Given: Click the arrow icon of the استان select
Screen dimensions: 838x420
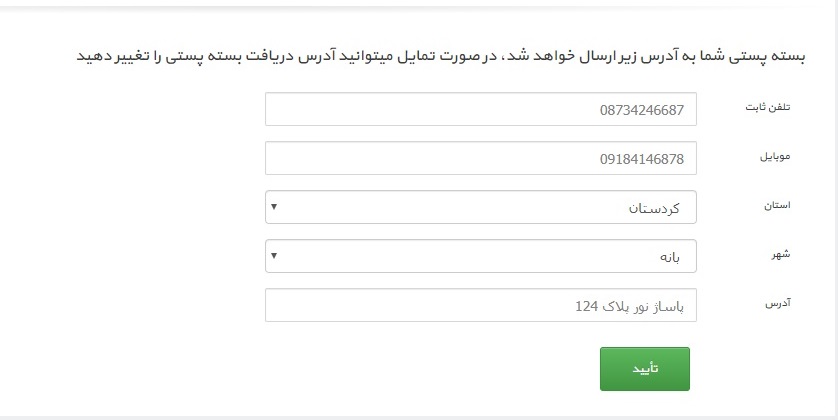Looking at the screenshot, I should (274, 206).
